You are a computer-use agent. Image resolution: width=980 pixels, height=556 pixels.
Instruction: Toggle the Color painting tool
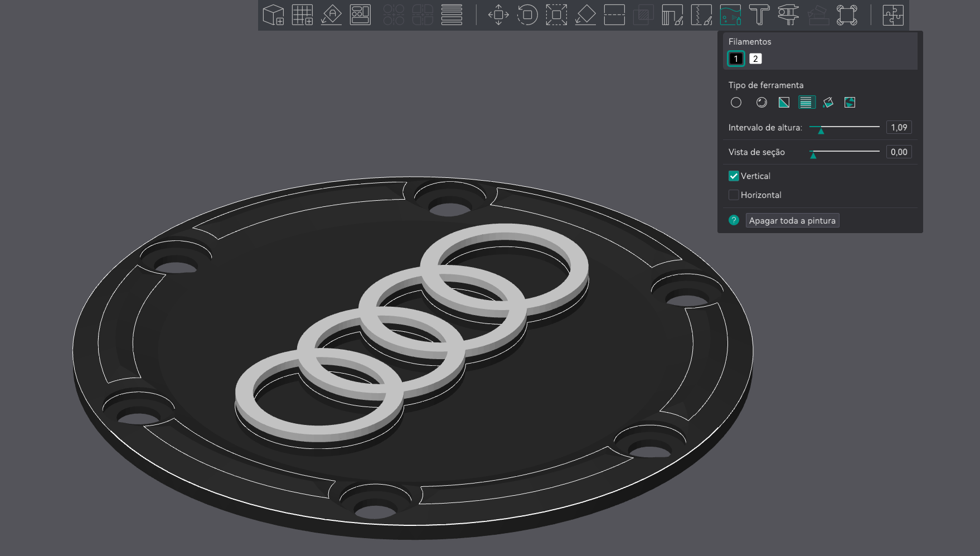(x=730, y=15)
